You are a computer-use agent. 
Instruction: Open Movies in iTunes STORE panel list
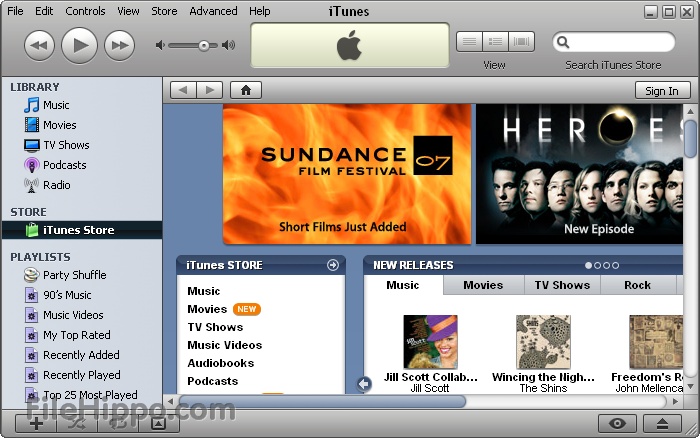(x=207, y=309)
